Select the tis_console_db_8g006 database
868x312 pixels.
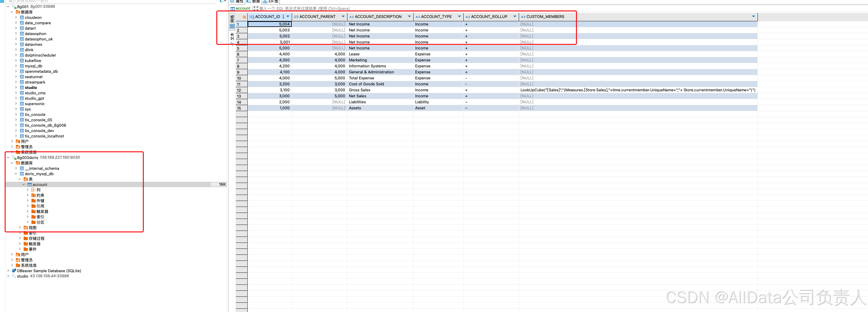[45, 125]
